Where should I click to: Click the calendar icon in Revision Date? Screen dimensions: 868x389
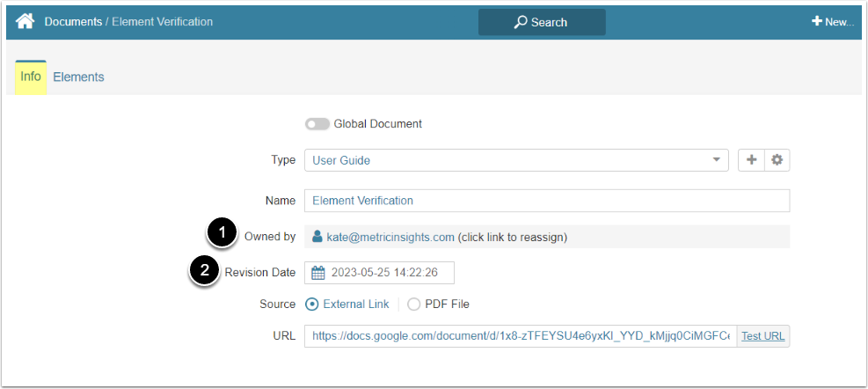click(318, 273)
